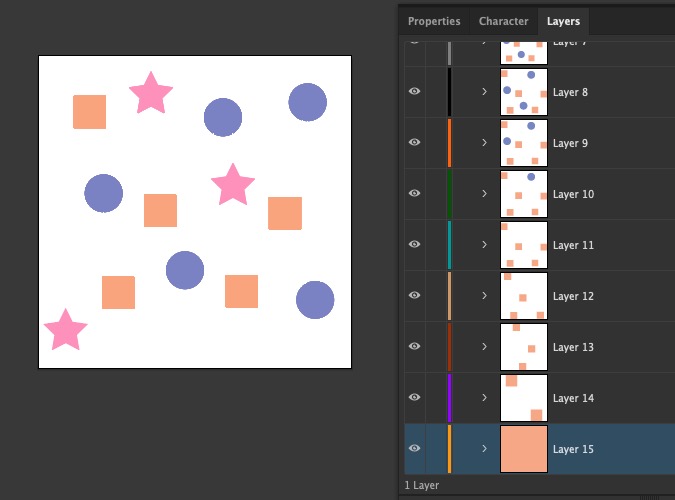Click Layer 8 black color bar

(x=449, y=92)
